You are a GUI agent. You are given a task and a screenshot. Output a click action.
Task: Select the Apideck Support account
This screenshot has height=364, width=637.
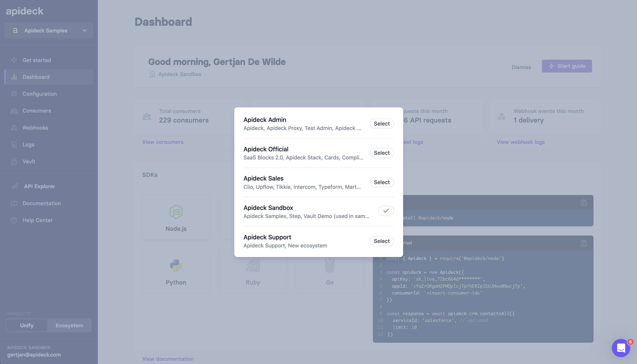click(x=382, y=241)
